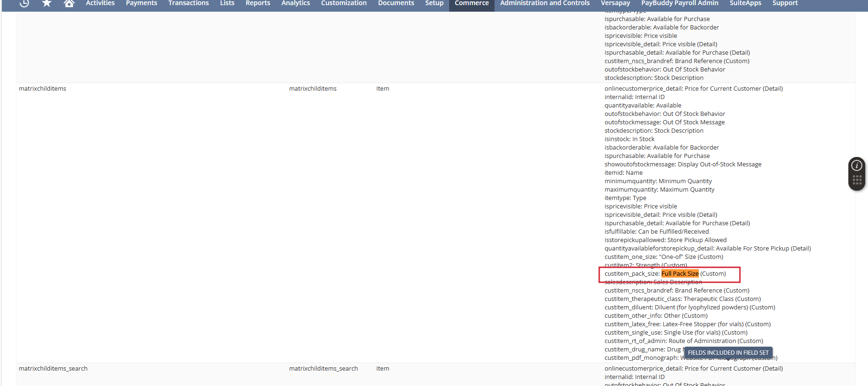Expand the Lists menu

[227, 3]
